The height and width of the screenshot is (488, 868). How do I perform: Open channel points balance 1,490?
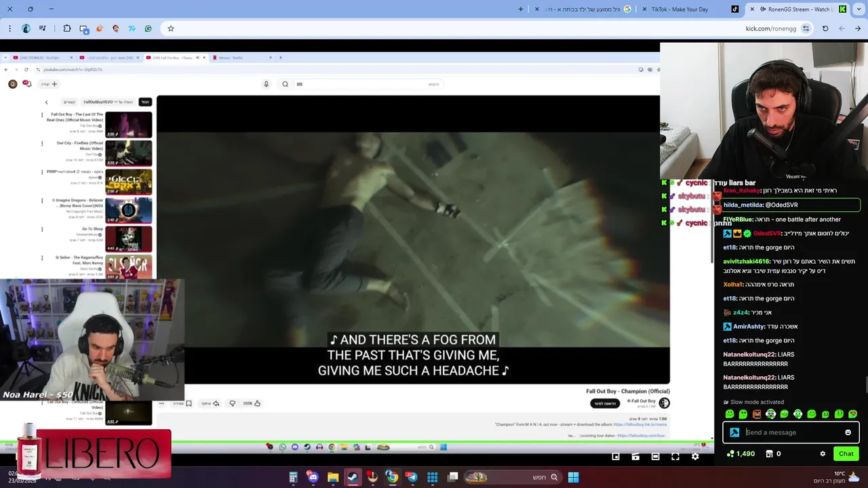click(741, 454)
